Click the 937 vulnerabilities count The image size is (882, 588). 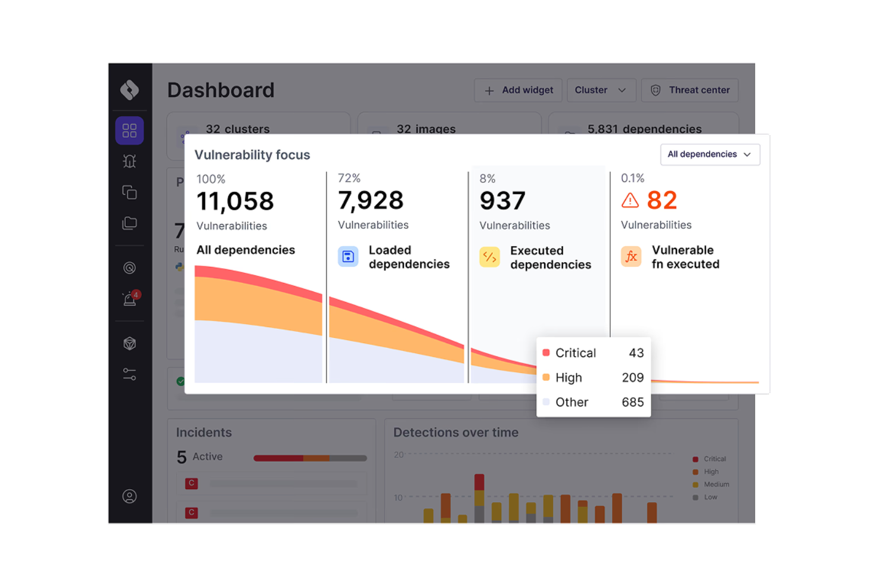point(503,201)
